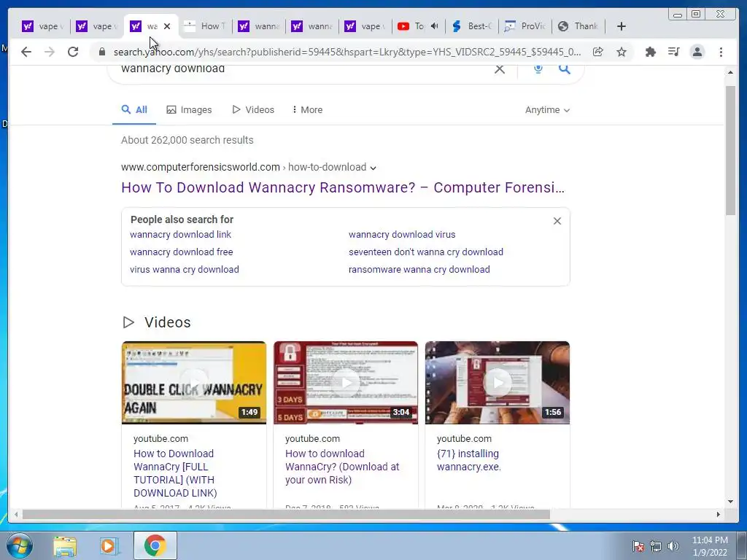747x560 pixels.
Task: Click the microphone voice search icon
Action: pos(538,69)
